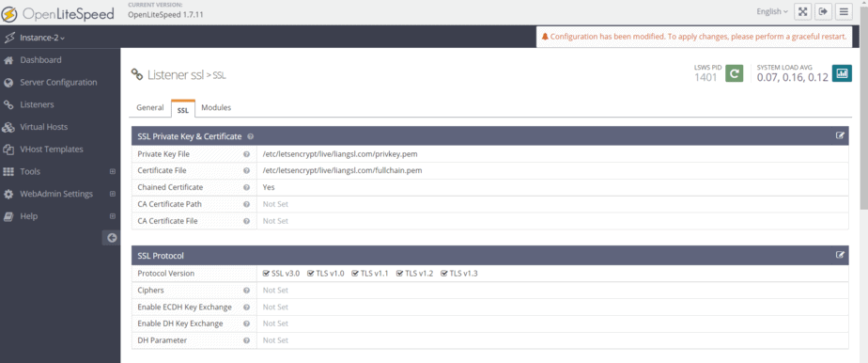Click Not Set value for Ciphers
This screenshot has height=363, width=868.
tap(275, 291)
